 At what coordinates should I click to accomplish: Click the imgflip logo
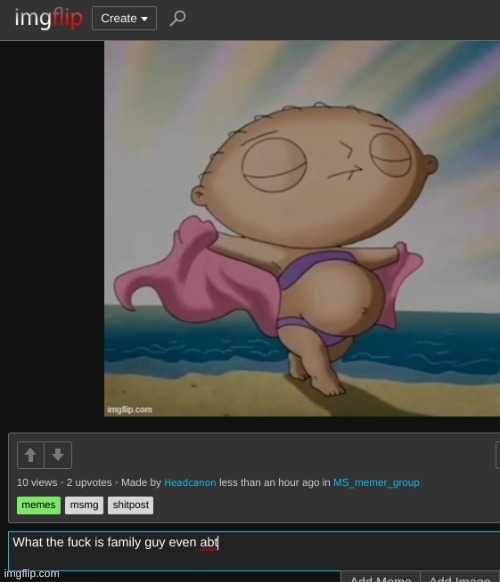coord(49,18)
